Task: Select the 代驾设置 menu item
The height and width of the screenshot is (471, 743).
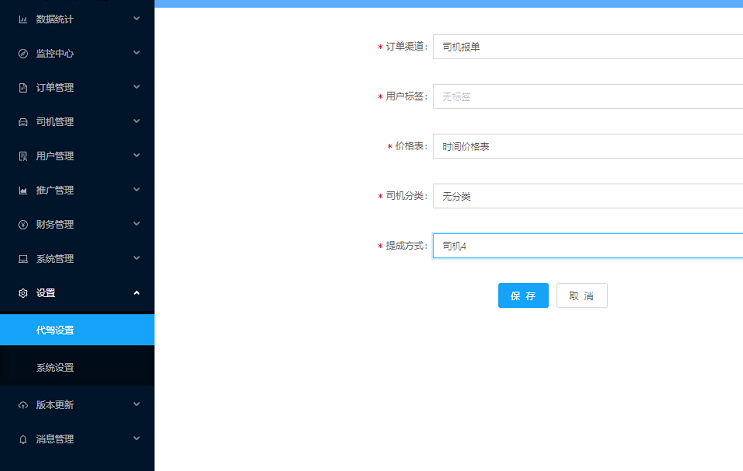Action: [x=77, y=330]
